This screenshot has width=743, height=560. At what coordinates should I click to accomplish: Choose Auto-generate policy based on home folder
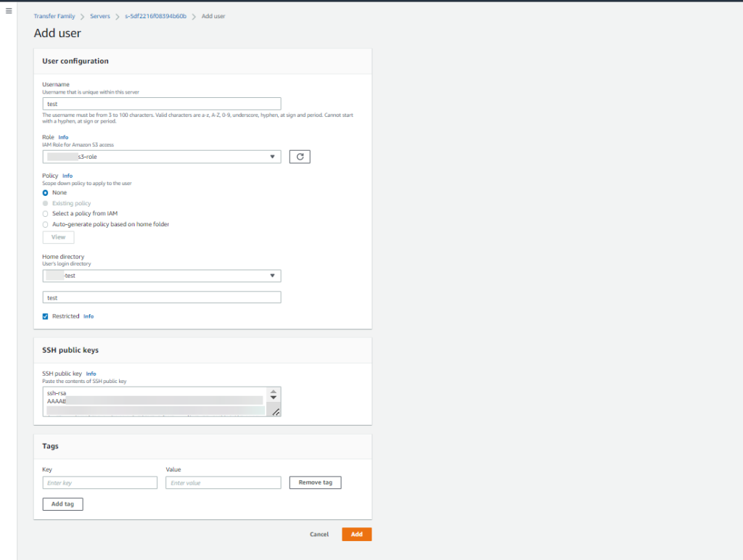[x=45, y=224]
